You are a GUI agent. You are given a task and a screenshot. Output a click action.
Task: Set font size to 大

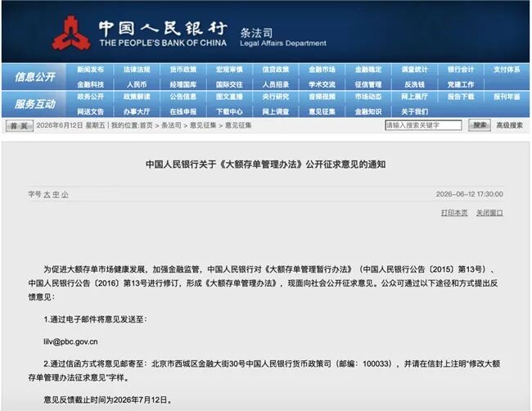click(47, 195)
